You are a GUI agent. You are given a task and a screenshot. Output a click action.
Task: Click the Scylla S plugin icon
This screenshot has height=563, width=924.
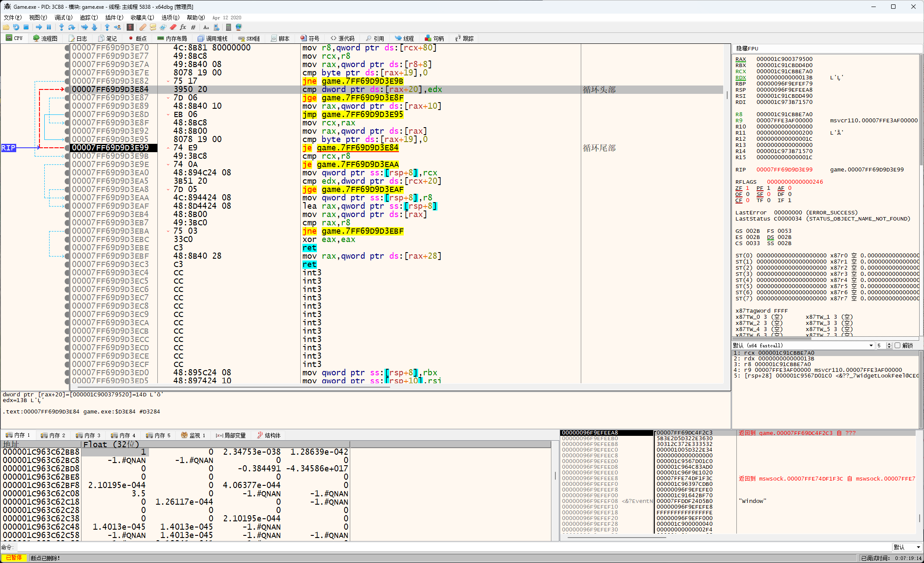pos(130,27)
